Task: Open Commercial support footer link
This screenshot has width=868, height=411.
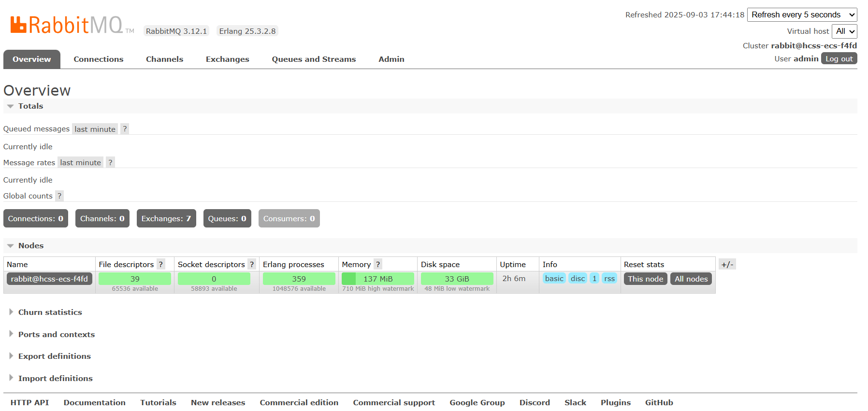Action: point(394,402)
